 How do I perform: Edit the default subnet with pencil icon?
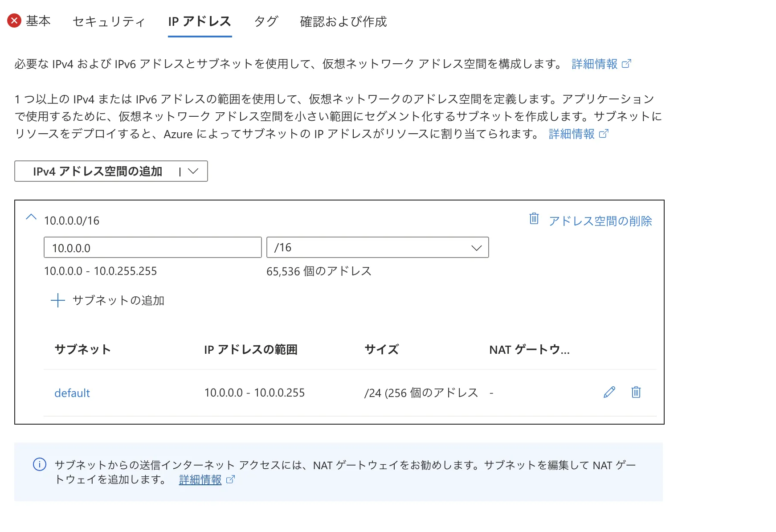coord(609,393)
